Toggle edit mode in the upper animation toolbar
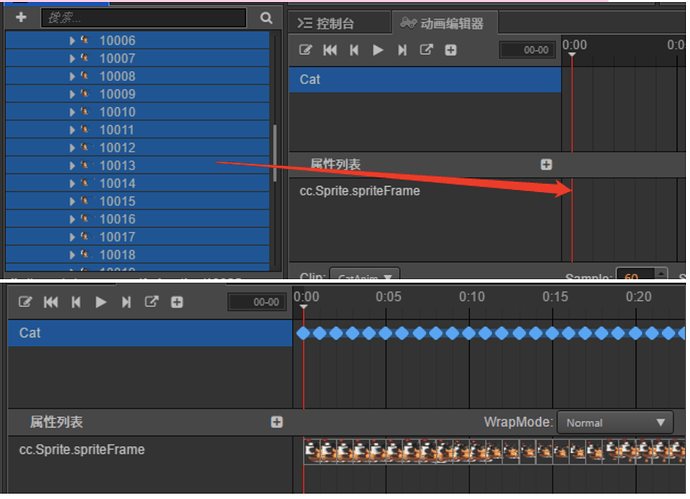690x499 pixels. pyautogui.click(x=307, y=50)
